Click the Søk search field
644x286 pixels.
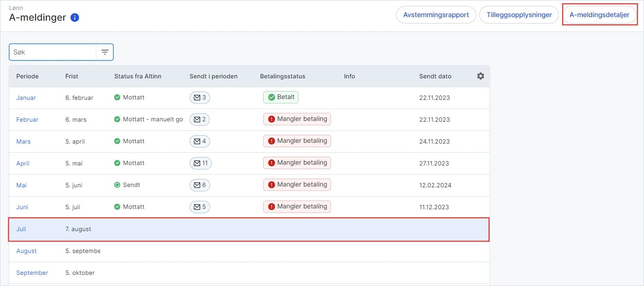pyautogui.click(x=53, y=52)
